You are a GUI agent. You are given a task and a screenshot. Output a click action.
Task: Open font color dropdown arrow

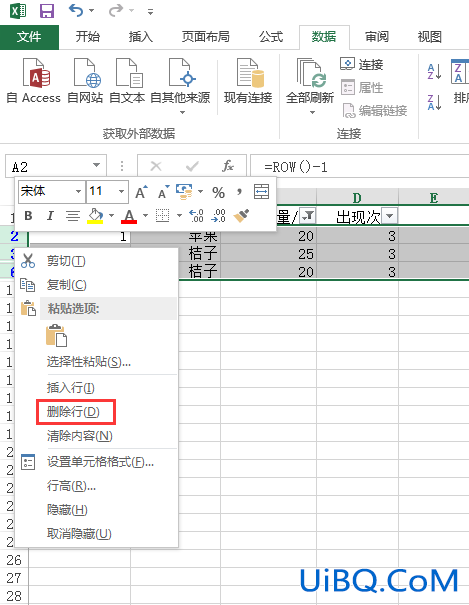tap(145, 216)
